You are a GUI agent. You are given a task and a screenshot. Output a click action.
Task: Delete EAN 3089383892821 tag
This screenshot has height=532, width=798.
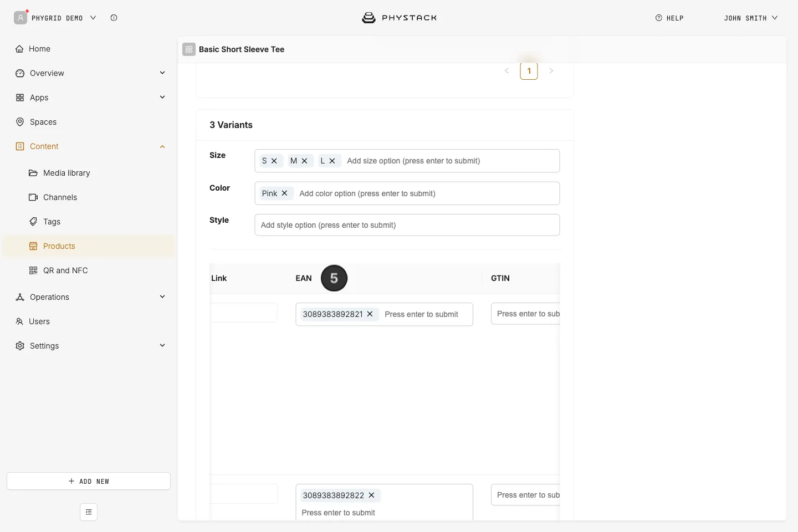[x=370, y=314]
